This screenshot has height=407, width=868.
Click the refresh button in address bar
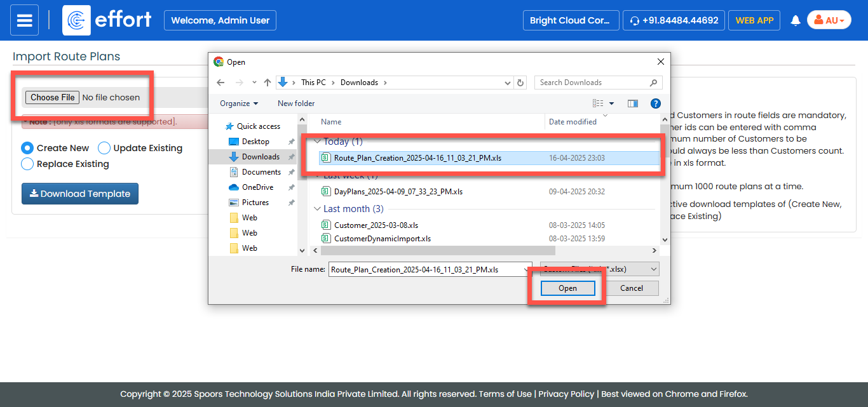click(521, 83)
